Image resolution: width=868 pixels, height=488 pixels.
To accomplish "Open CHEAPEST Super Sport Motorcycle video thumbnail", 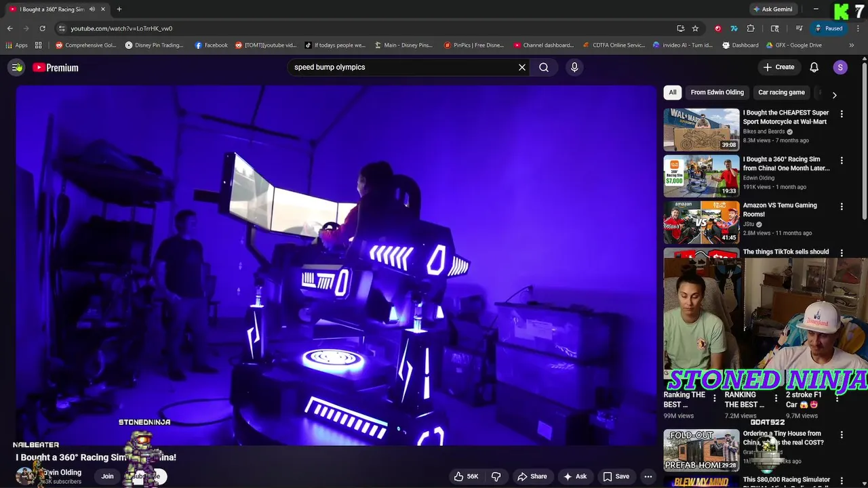I will coord(701,129).
